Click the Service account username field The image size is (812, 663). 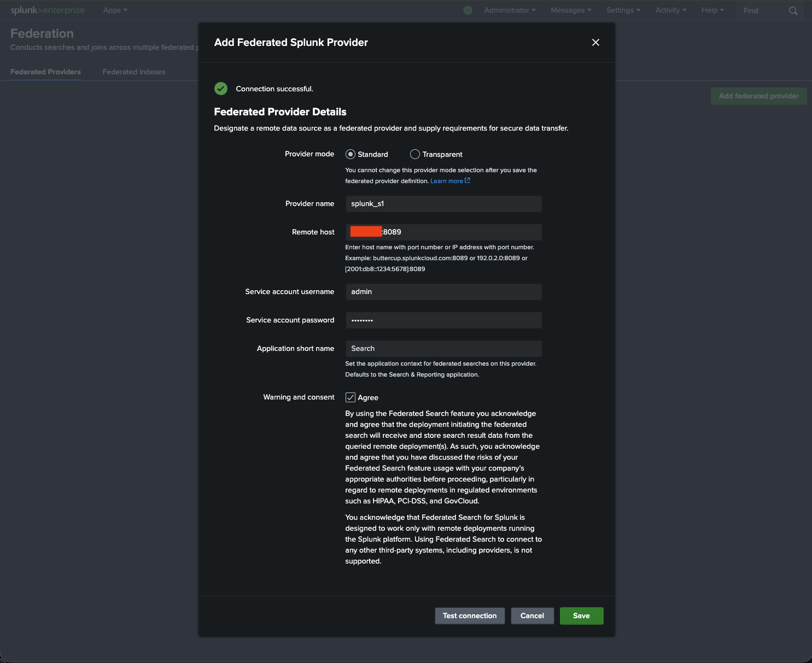(443, 292)
